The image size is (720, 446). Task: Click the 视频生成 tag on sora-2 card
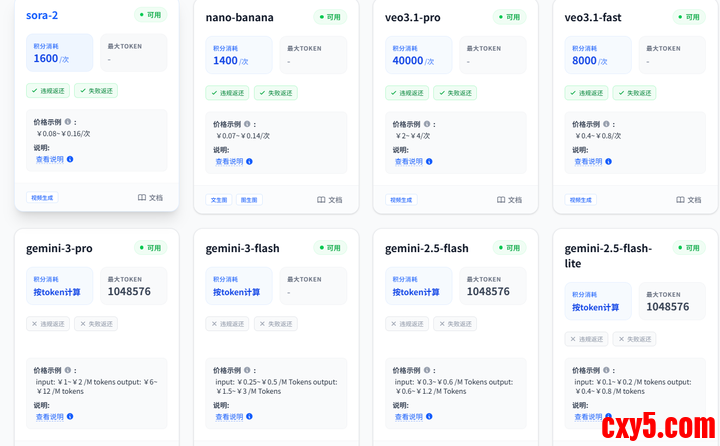coord(41,198)
